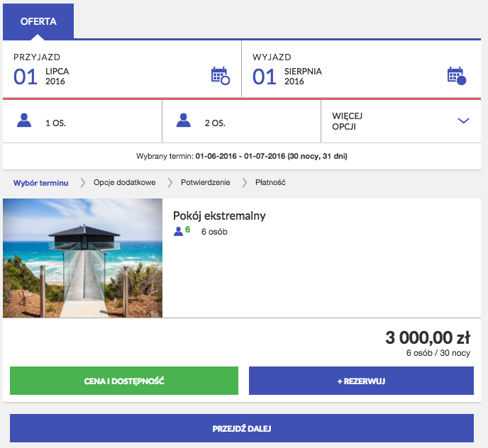Open the departure date calendar icon

tap(457, 76)
